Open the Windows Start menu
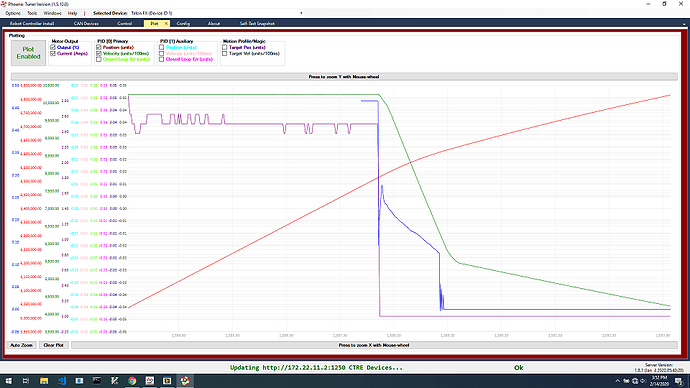The image size is (690, 388). pos(8,381)
